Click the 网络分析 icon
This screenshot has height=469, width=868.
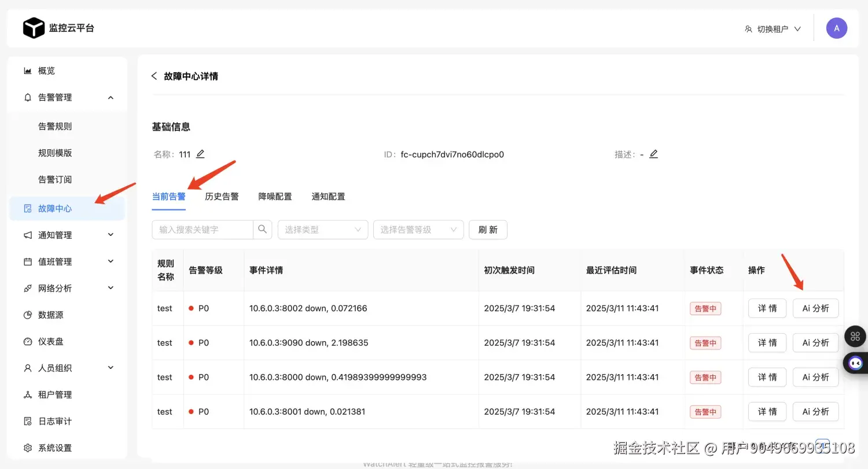(x=28, y=288)
